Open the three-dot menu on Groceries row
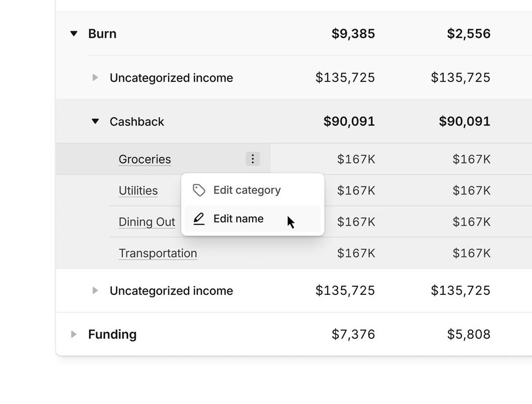This screenshot has height=404, width=532. 253,159
